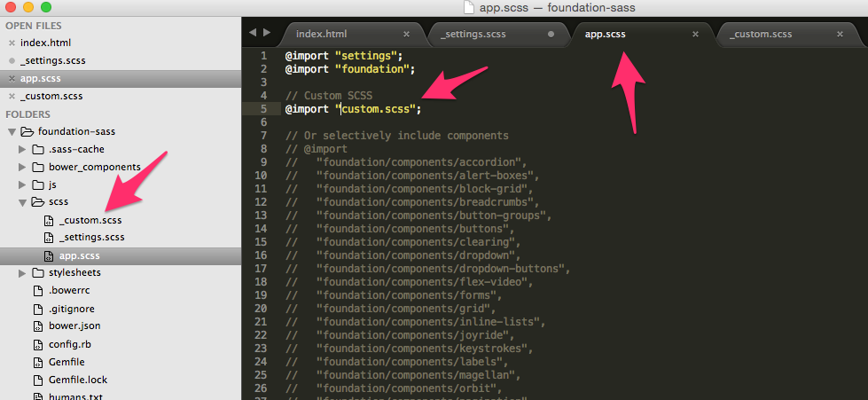This screenshot has width=868, height=400.
Task: Close the app.scss tab
Action: coord(695,35)
